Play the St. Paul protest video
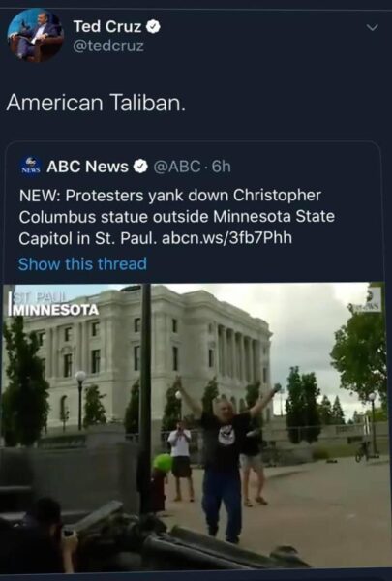 (x=193, y=426)
